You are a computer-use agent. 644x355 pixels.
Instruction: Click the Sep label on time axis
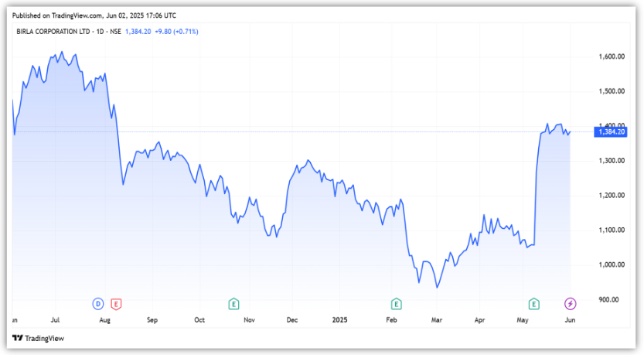[x=152, y=319]
